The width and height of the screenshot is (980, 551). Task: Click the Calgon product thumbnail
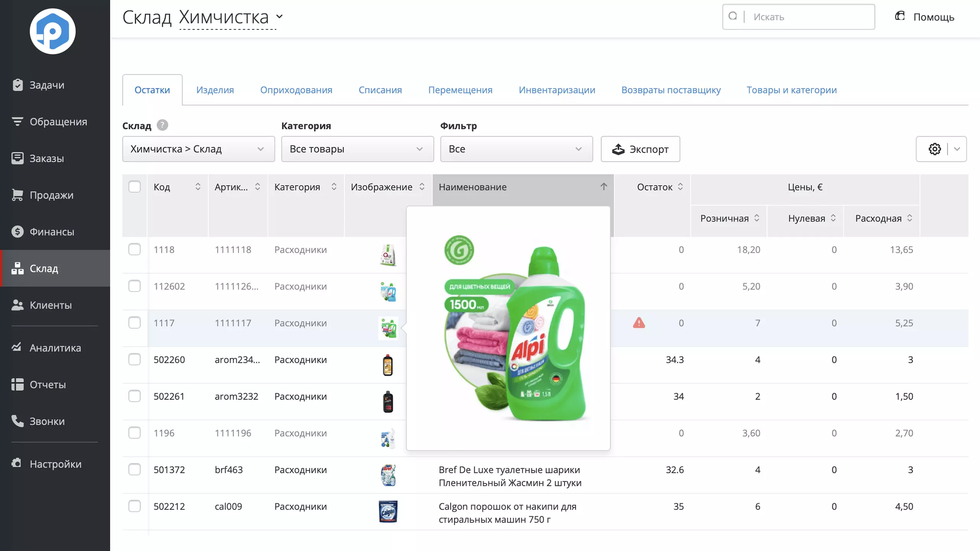pyautogui.click(x=388, y=512)
